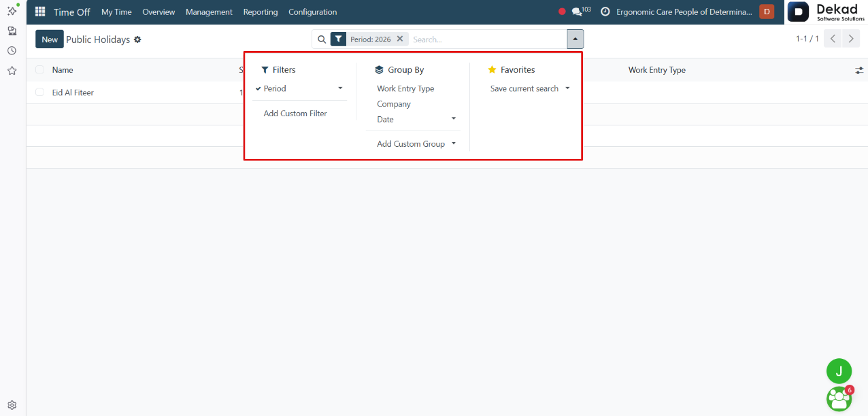Image resolution: width=868 pixels, height=416 pixels.
Task: Click the 1-1 / 1 pager counter
Action: click(x=807, y=39)
